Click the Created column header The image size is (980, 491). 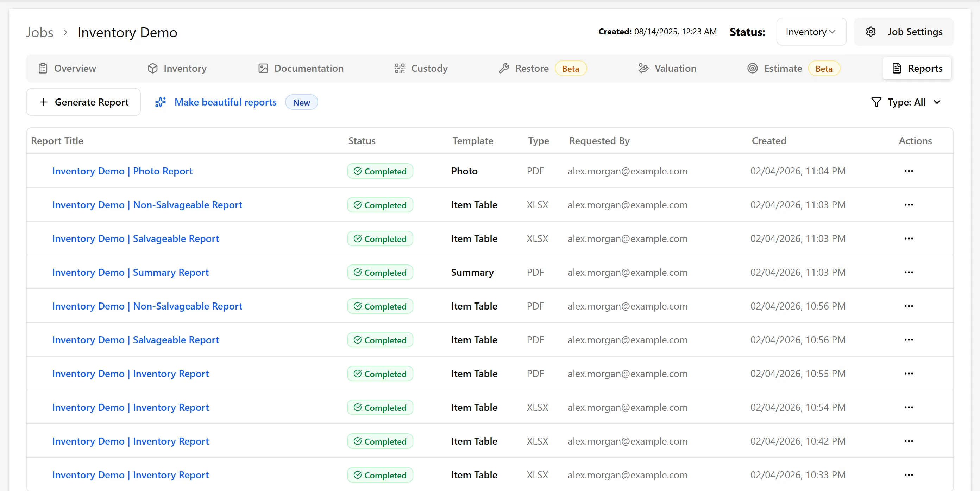click(x=769, y=141)
